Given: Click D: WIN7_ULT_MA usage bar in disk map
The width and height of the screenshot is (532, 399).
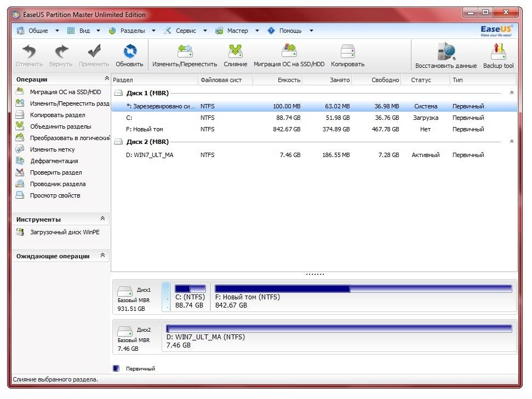Looking at the screenshot, I should [x=339, y=328].
